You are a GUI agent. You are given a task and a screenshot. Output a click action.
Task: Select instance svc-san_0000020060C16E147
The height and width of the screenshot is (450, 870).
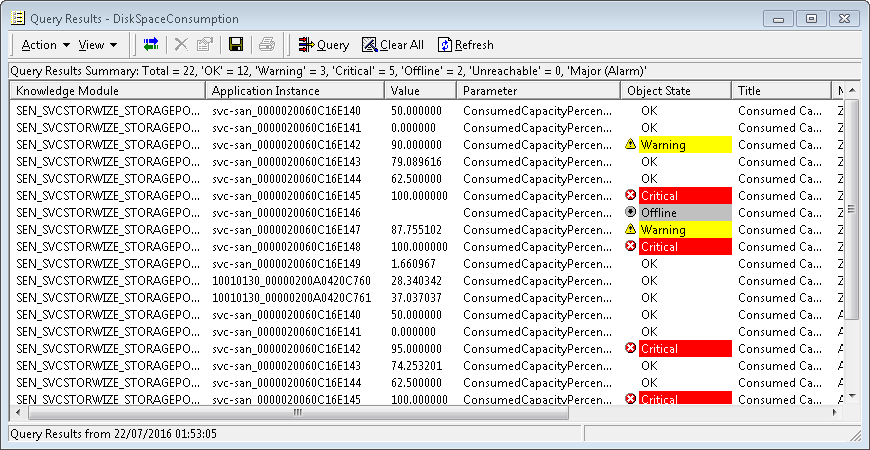(286, 230)
